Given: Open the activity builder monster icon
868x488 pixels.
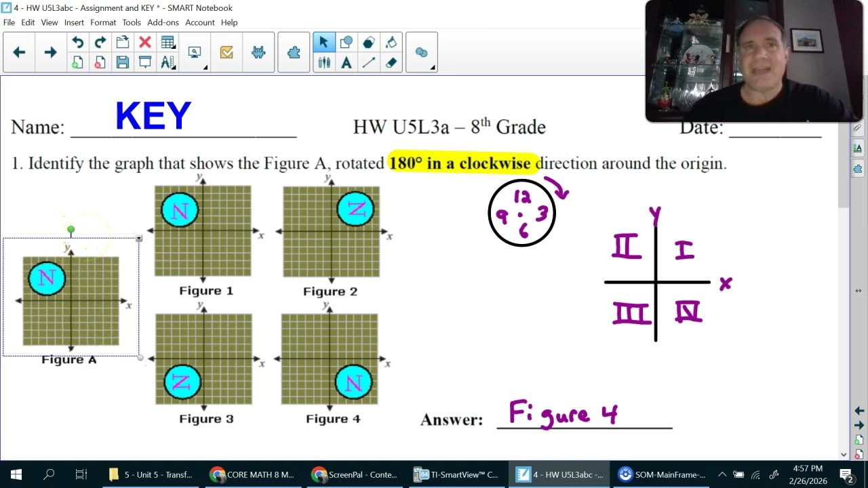Looking at the screenshot, I should click(258, 52).
